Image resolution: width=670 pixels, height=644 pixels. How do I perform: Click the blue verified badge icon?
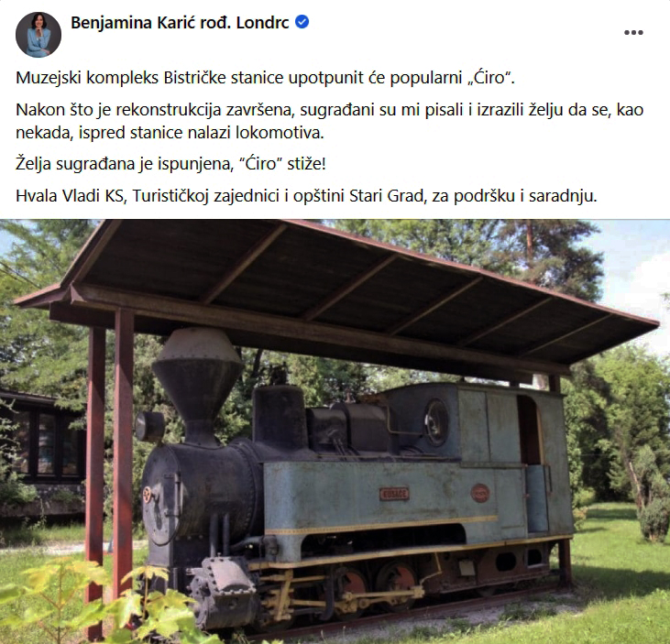point(302,22)
